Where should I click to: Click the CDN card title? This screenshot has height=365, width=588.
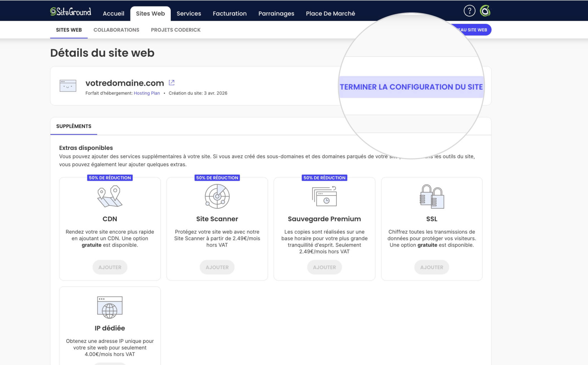(x=110, y=219)
